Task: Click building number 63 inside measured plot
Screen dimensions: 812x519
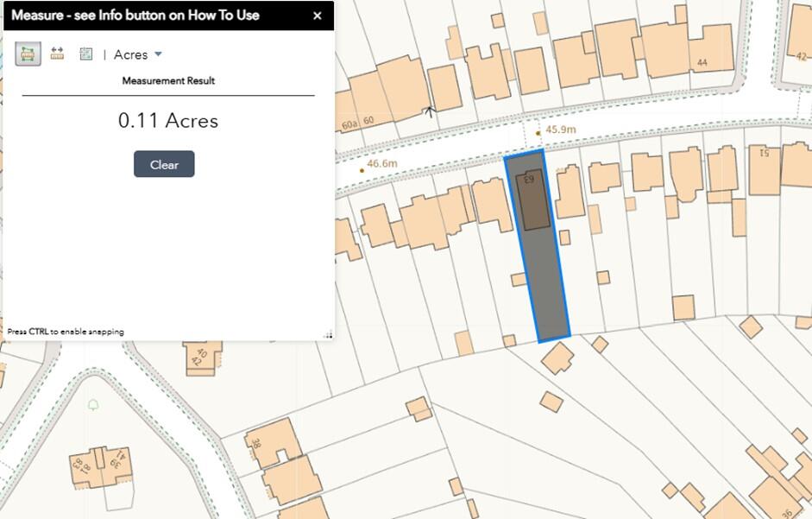Action: tap(532, 199)
